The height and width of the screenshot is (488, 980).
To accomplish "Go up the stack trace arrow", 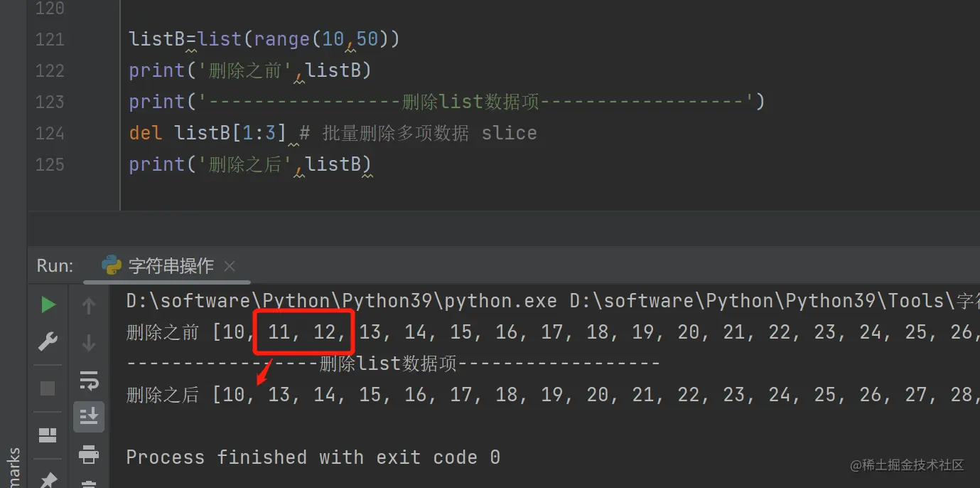I will tap(89, 306).
